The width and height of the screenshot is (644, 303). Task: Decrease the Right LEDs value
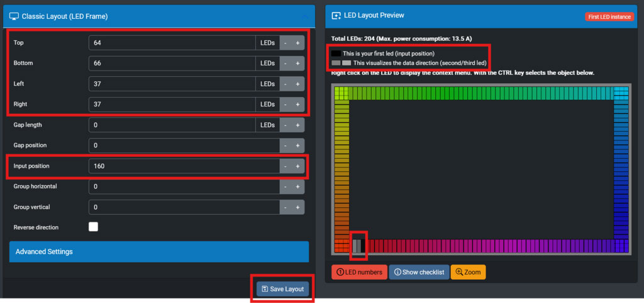pos(286,105)
